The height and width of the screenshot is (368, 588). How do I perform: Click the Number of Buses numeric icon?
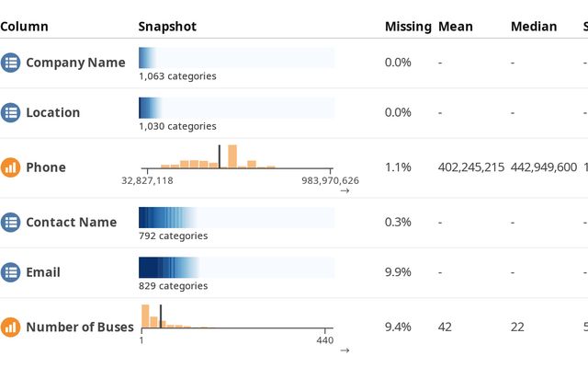tap(10, 327)
